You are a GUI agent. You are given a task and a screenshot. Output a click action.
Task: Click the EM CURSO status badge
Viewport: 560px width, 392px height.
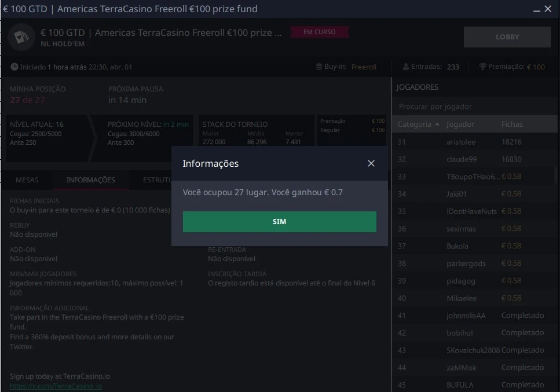point(320,32)
